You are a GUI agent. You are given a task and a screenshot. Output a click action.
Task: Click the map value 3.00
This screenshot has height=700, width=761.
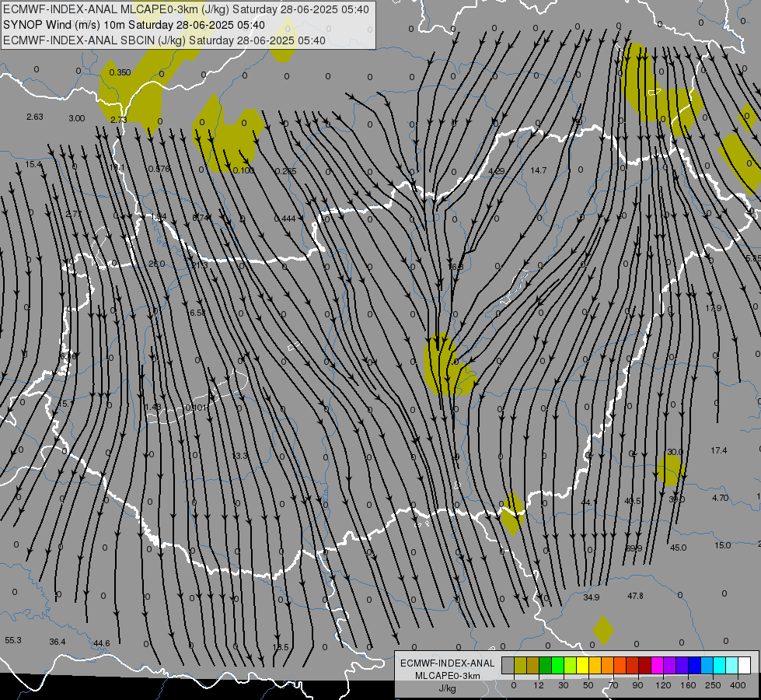pos(77,118)
